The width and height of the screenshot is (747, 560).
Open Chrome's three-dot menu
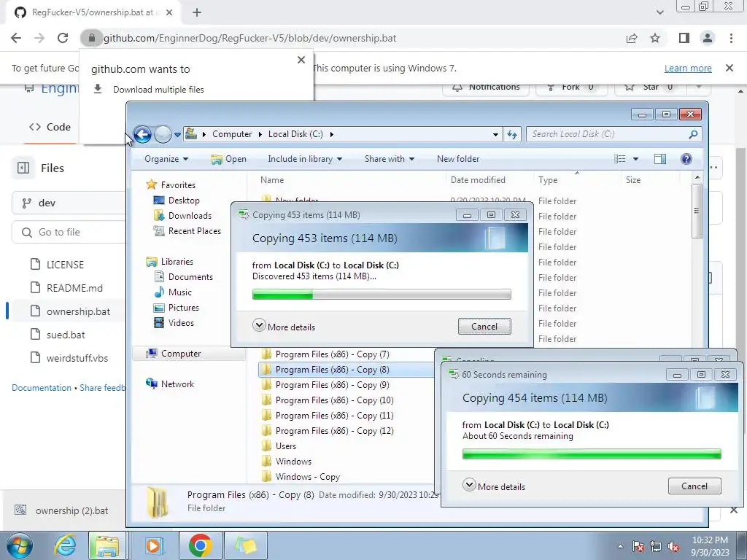(x=731, y=38)
